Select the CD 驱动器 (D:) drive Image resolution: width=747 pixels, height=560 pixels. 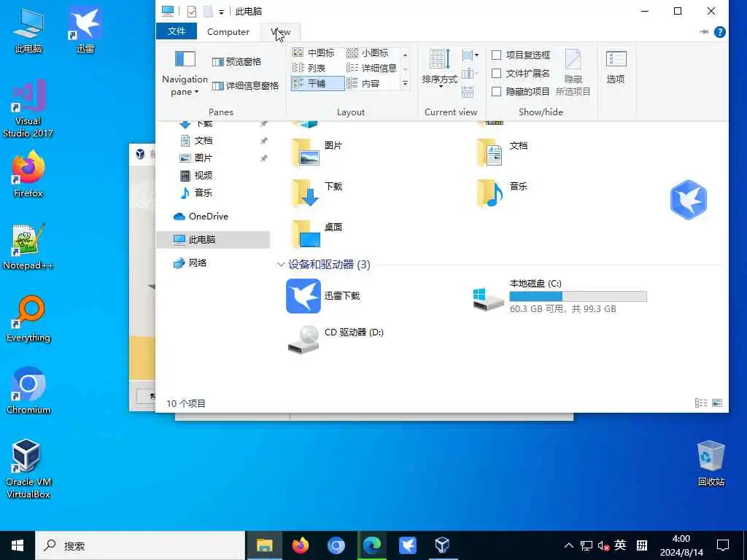[x=336, y=339]
